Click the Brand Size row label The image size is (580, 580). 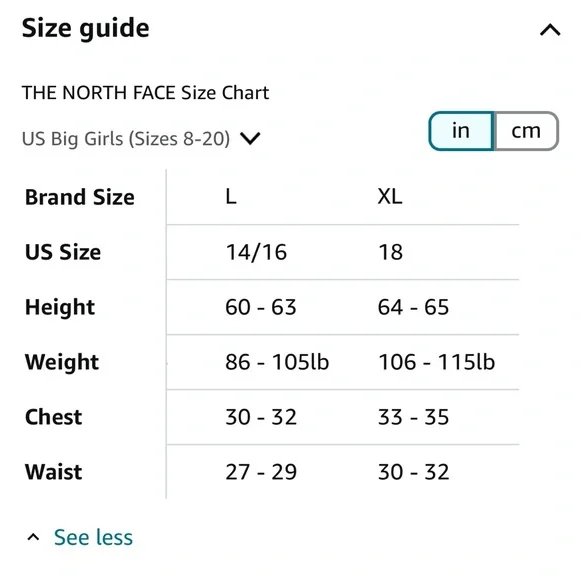pyautogui.click(x=80, y=197)
